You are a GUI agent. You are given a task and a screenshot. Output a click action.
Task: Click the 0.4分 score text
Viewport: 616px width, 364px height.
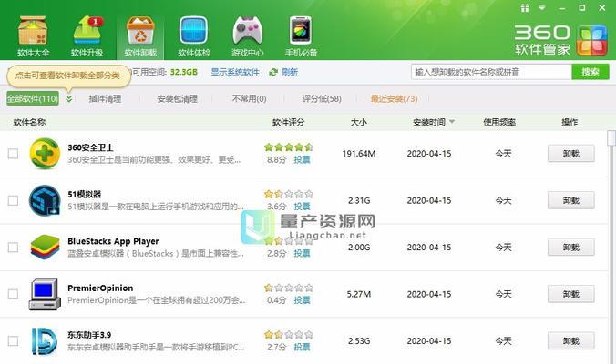coord(277,300)
